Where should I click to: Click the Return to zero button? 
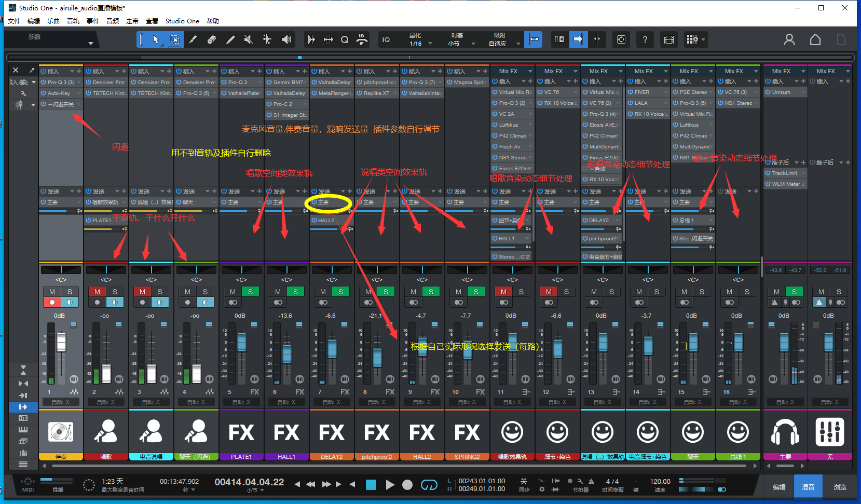pyautogui.click(x=352, y=484)
